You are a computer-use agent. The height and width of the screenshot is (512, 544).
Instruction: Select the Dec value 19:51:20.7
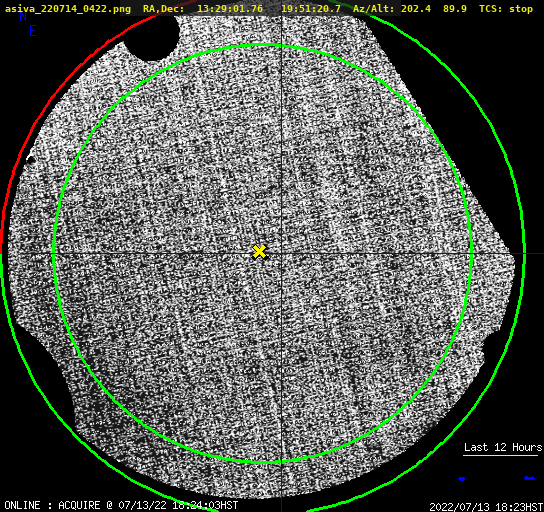[x=311, y=9]
